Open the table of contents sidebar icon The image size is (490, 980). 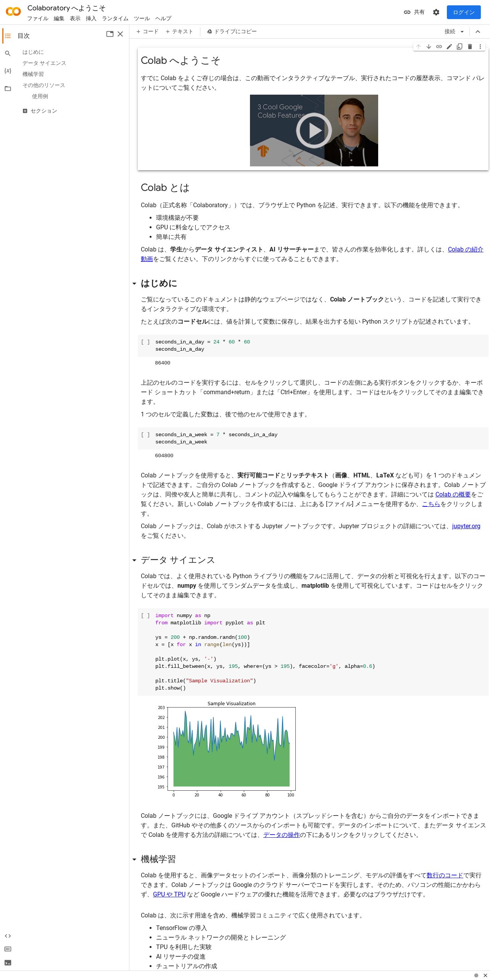point(8,35)
